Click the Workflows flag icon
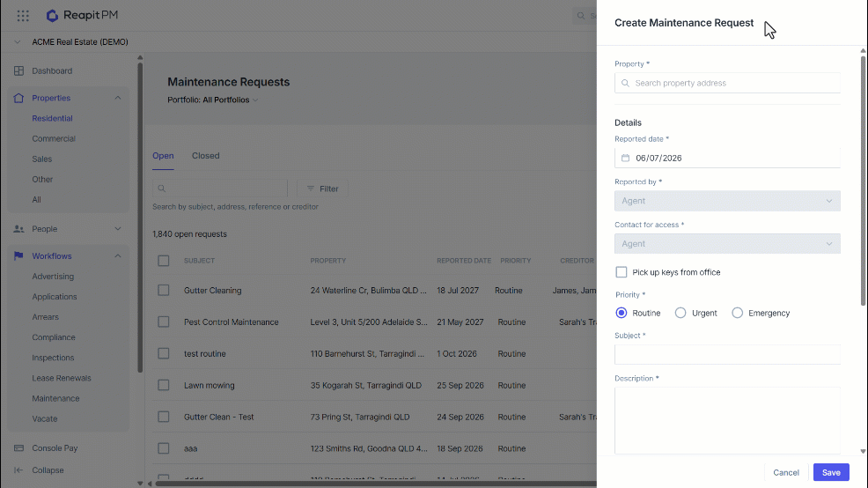This screenshot has width=868, height=488. click(18, 256)
